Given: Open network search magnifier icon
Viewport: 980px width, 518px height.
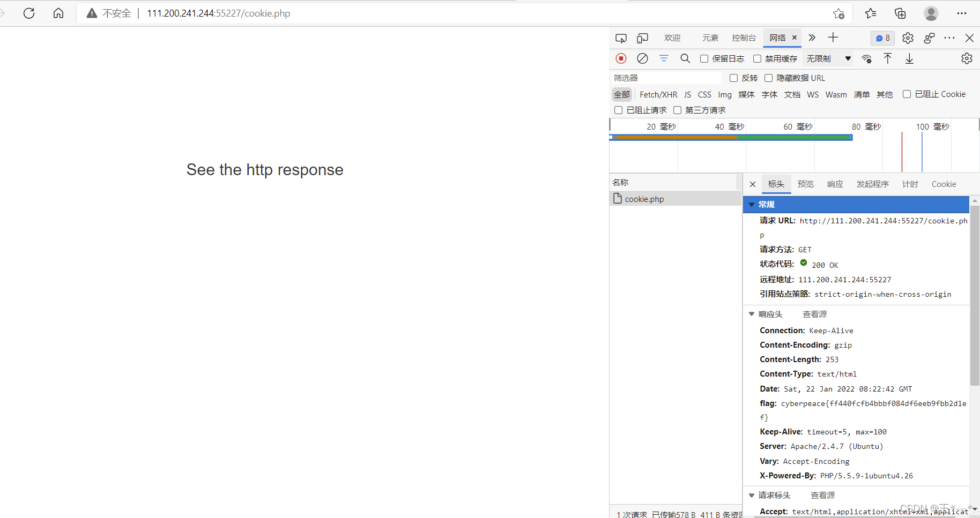Looking at the screenshot, I should [685, 58].
